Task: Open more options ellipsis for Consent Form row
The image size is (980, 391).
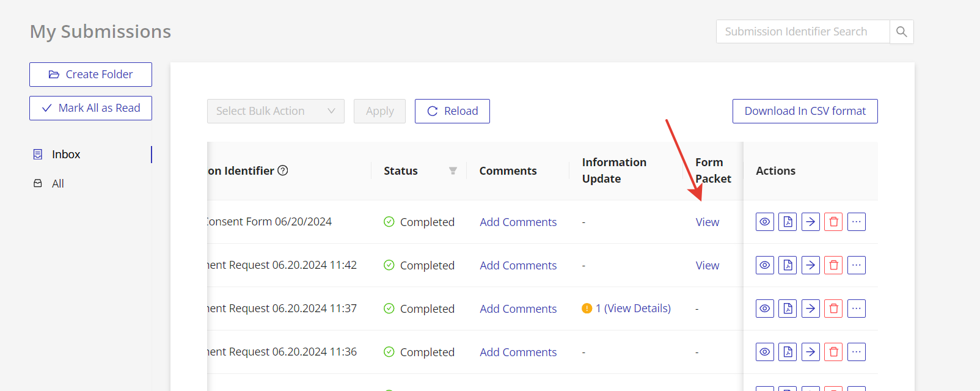Action: (857, 222)
